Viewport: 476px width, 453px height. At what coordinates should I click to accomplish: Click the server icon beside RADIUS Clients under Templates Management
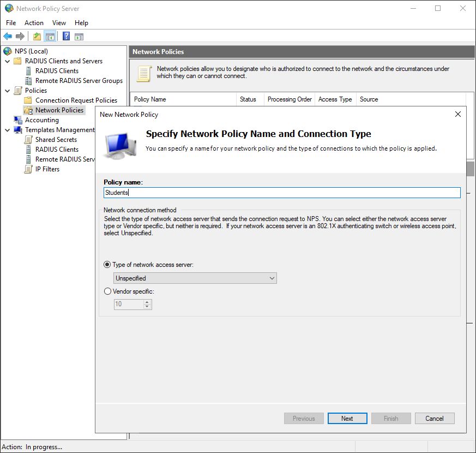[28, 150]
